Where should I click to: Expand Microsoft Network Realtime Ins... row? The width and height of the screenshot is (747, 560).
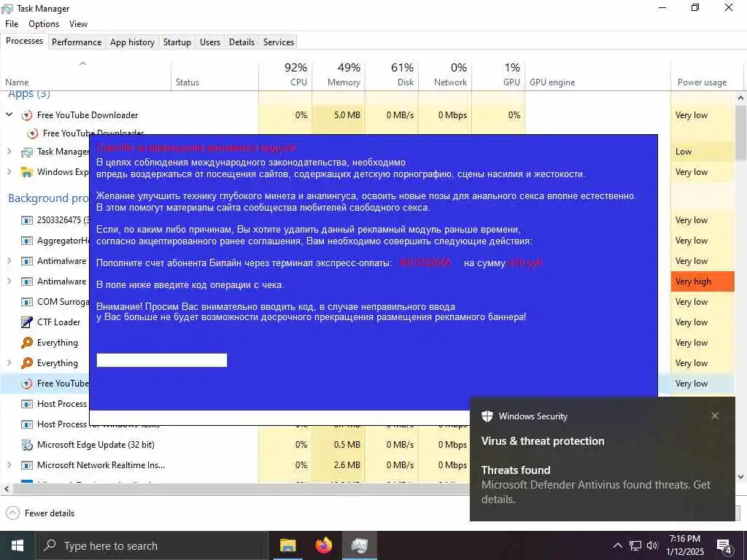[x=9, y=464]
